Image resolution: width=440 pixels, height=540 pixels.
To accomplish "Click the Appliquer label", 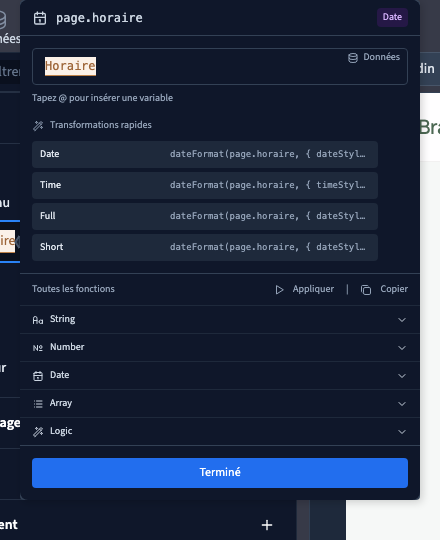I will coord(313,289).
